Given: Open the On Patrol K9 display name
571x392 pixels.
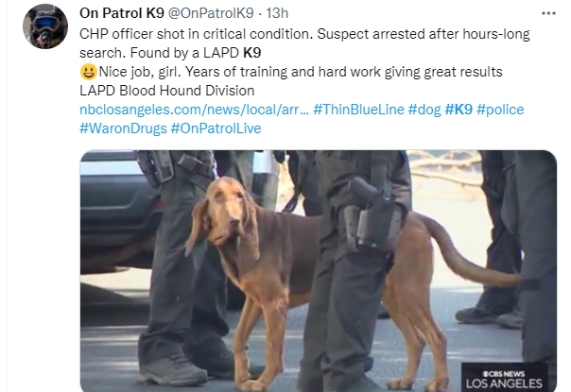Looking at the screenshot, I should click(122, 13).
